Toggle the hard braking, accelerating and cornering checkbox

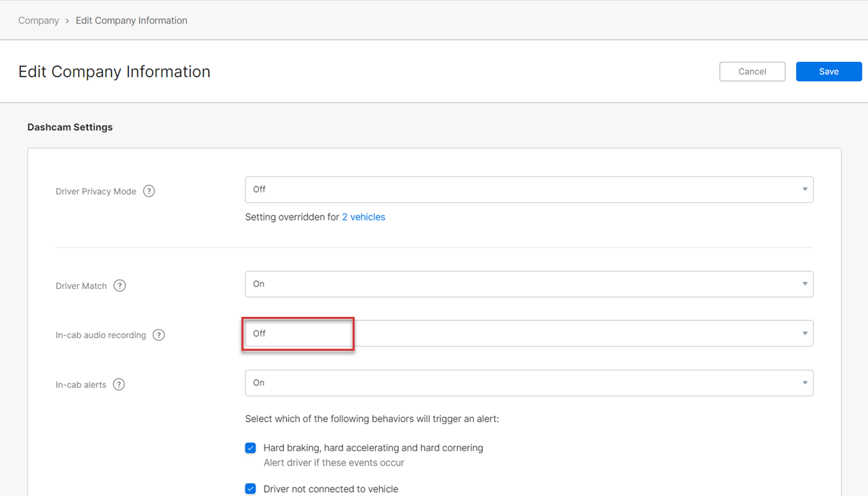coord(251,448)
